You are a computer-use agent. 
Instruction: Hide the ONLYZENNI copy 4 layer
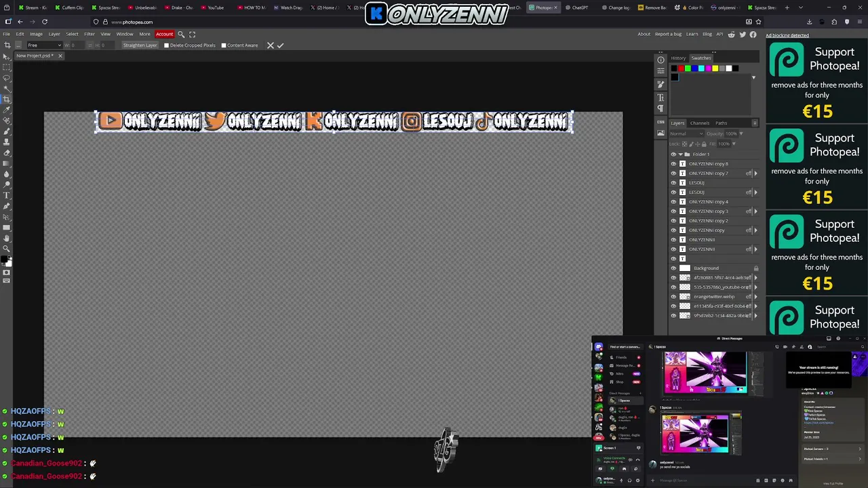tap(673, 202)
